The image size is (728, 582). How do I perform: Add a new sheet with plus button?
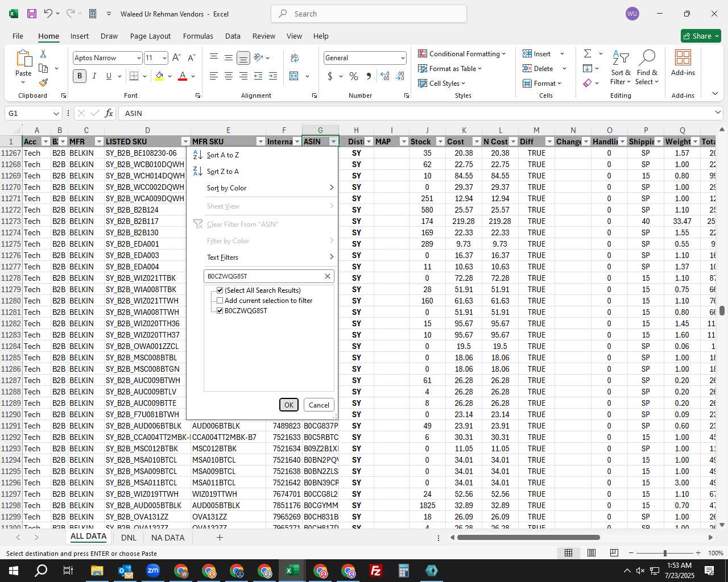[x=219, y=537]
